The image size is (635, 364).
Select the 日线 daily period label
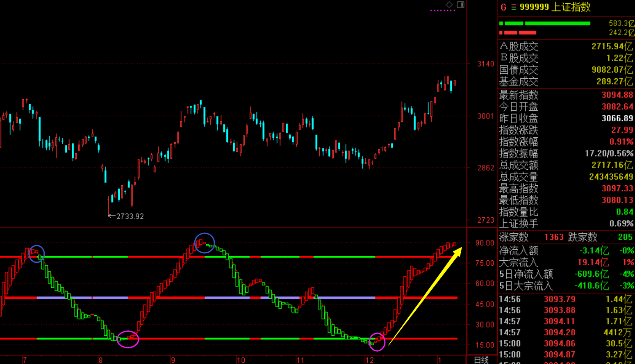pyautogui.click(x=481, y=360)
